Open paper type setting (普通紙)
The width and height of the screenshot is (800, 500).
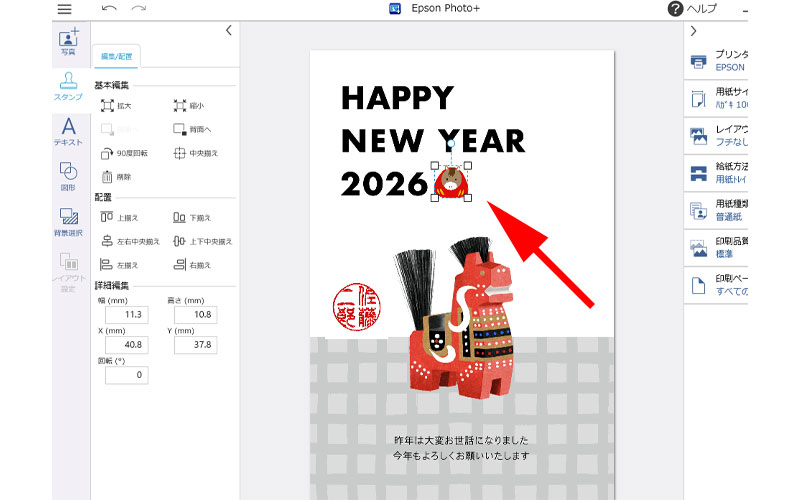[716, 210]
